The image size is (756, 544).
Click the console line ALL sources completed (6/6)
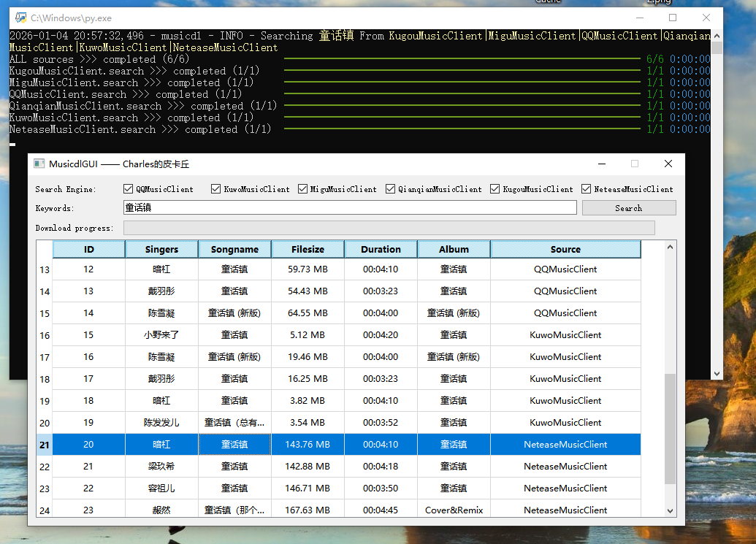tap(99, 59)
